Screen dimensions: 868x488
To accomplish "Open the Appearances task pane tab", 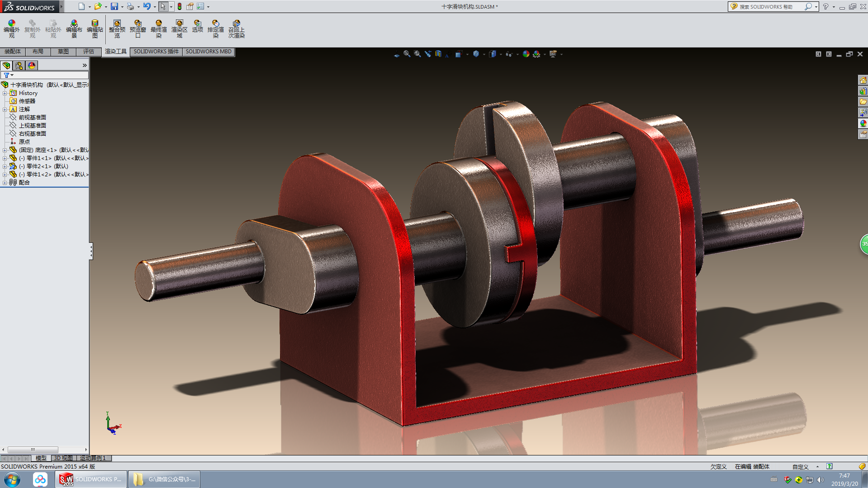I will coord(863,123).
